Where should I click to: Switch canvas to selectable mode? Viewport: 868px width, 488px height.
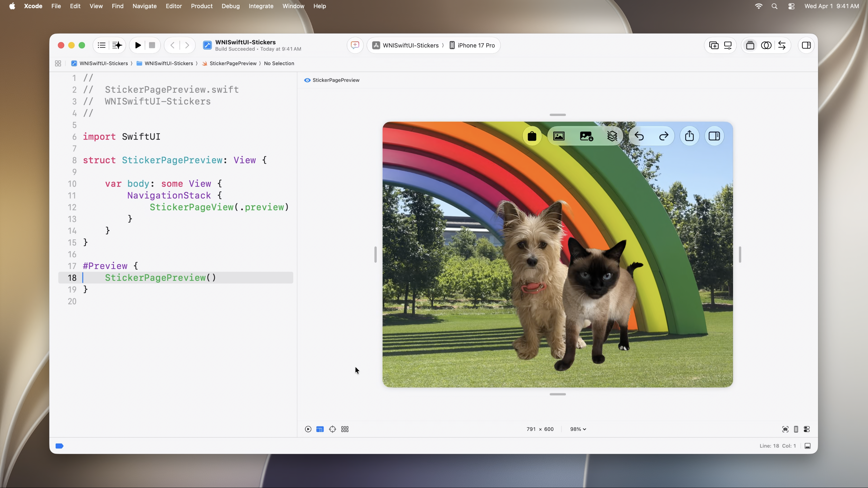click(x=320, y=429)
